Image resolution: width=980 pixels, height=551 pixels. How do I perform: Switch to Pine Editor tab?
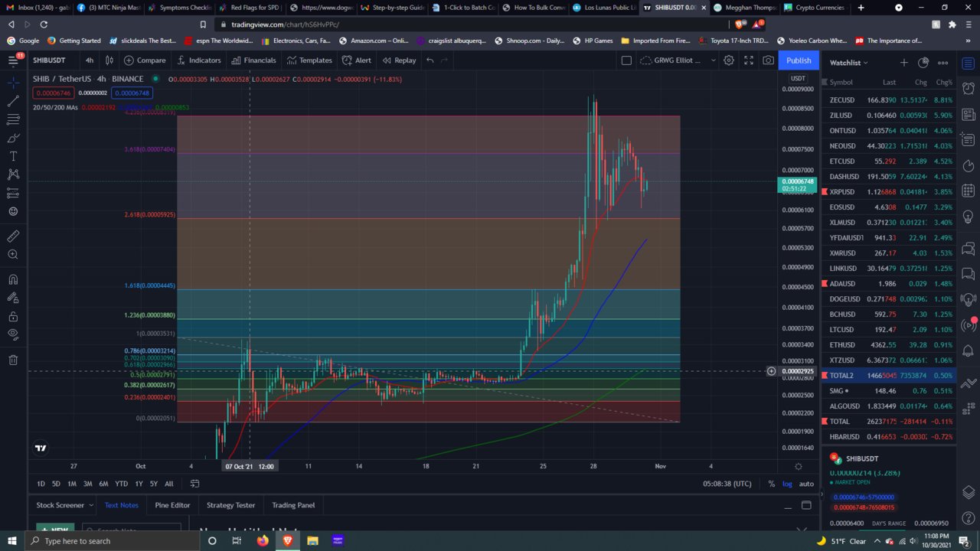tap(172, 505)
